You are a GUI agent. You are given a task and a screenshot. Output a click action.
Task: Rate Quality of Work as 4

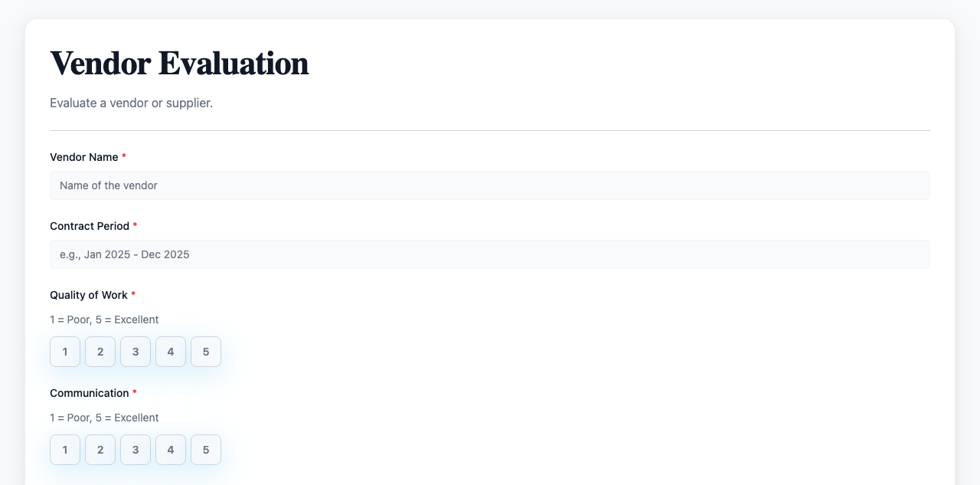(x=171, y=352)
